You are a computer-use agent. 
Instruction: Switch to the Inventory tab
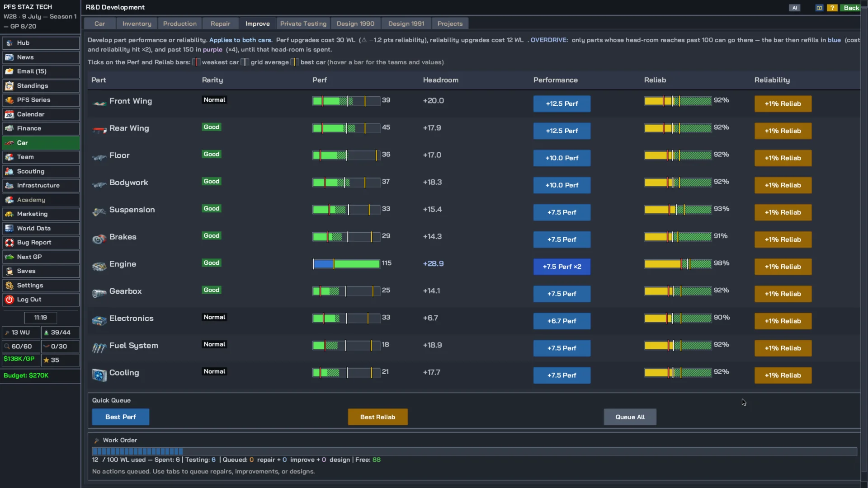coord(137,23)
